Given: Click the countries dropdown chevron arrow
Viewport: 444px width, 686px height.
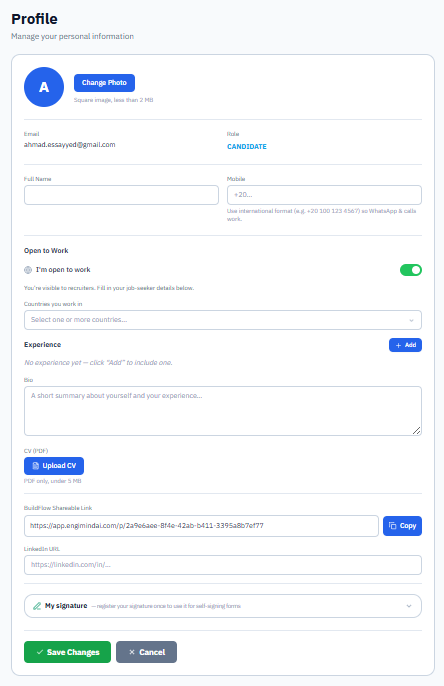Looking at the screenshot, I should pyautogui.click(x=411, y=320).
